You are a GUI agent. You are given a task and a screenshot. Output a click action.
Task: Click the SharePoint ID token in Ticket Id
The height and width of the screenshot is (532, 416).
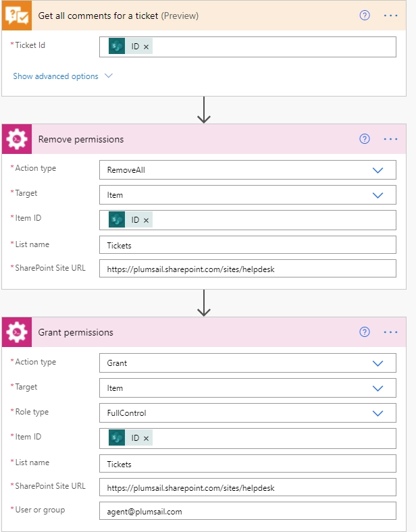click(x=130, y=47)
